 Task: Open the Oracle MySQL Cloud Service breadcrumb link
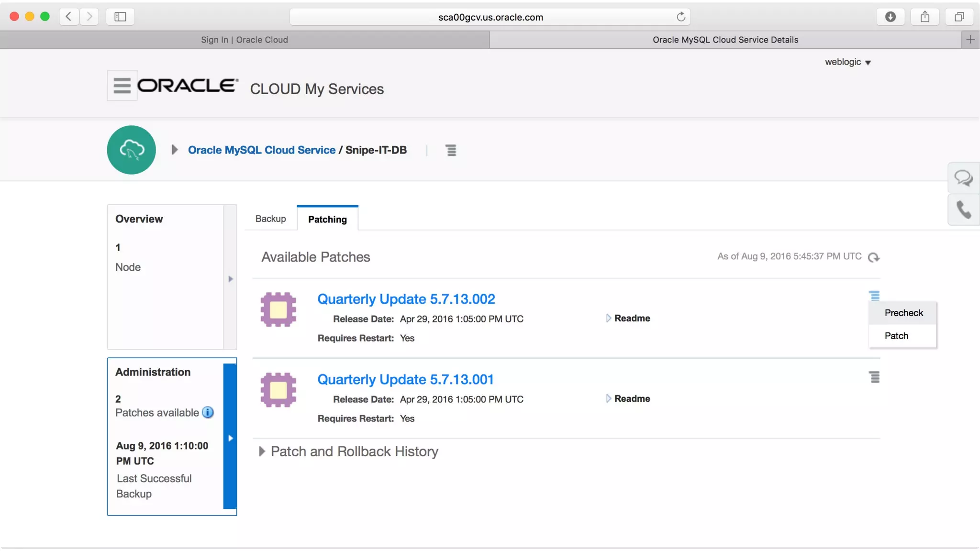[x=261, y=150]
